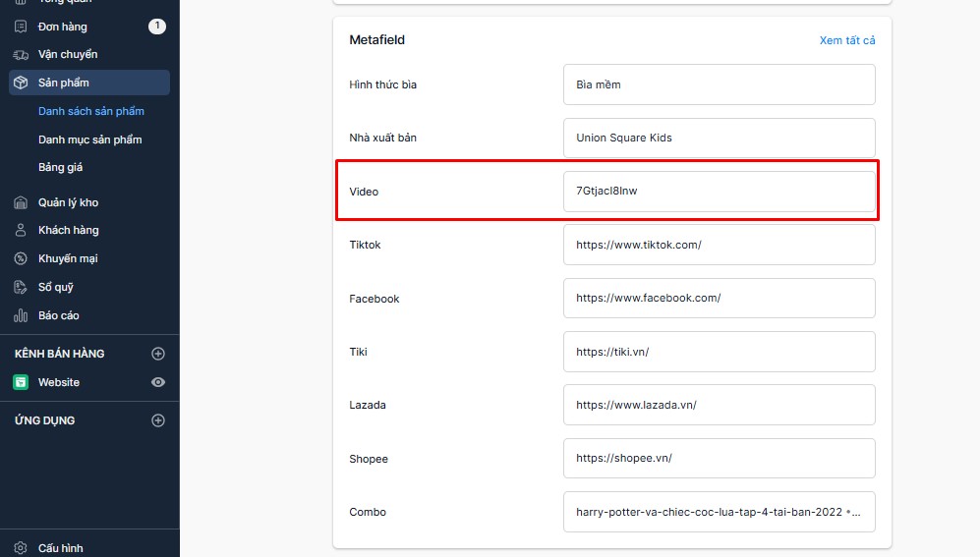The width and height of the screenshot is (980, 557).
Task: Click the KÊNH BÁN HÀNG header text
Action: pyautogui.click(x=59, y=354)
